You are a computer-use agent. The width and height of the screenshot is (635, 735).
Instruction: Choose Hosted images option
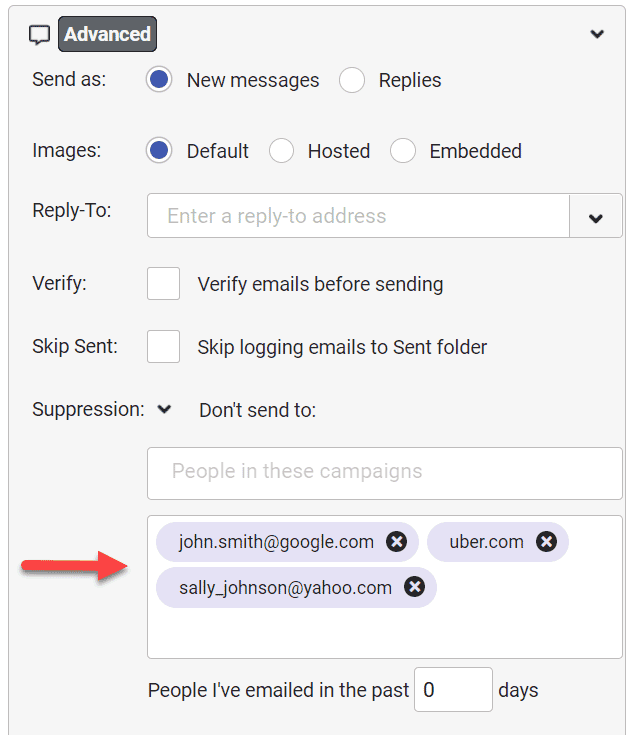tap(282, 151)
